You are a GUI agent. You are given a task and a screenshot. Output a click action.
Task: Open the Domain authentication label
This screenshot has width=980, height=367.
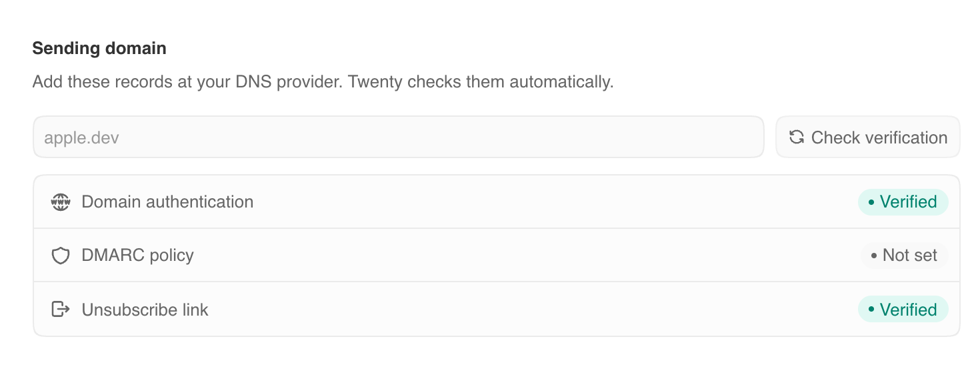[x=167, y=202]
